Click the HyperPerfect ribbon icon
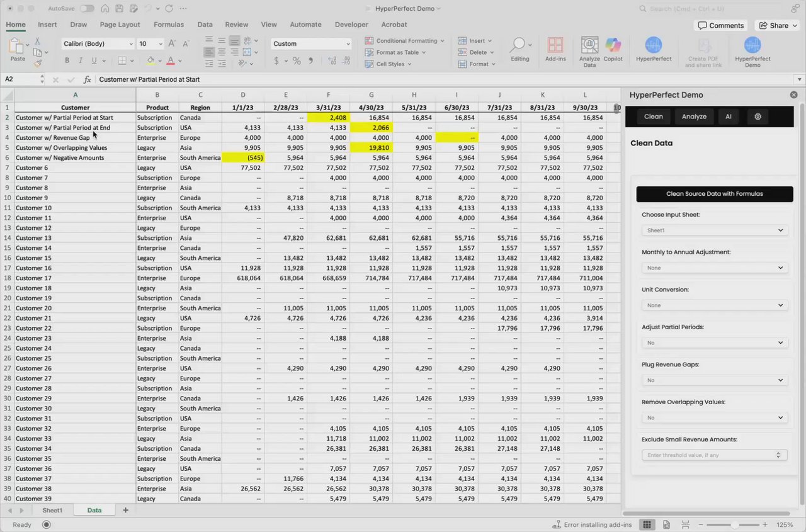 [x=654, y=50]
